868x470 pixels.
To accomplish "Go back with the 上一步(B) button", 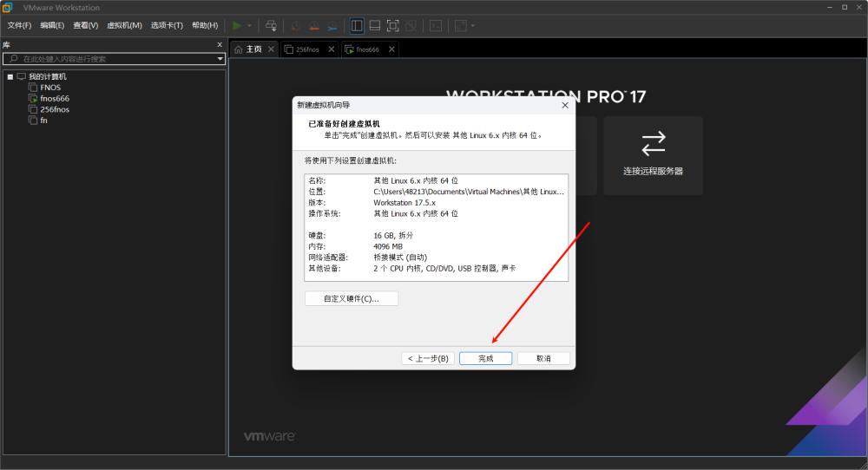I will [x=426, y=358].
